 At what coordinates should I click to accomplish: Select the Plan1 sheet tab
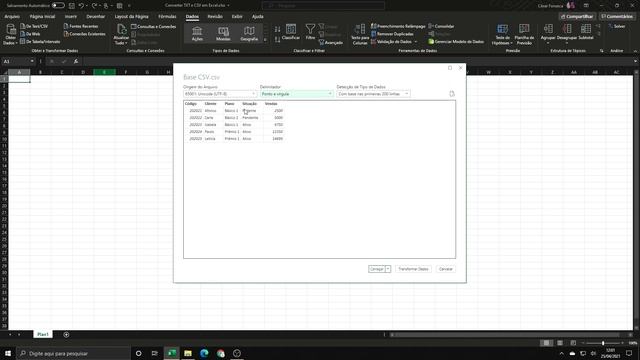(x=43, y=335)
